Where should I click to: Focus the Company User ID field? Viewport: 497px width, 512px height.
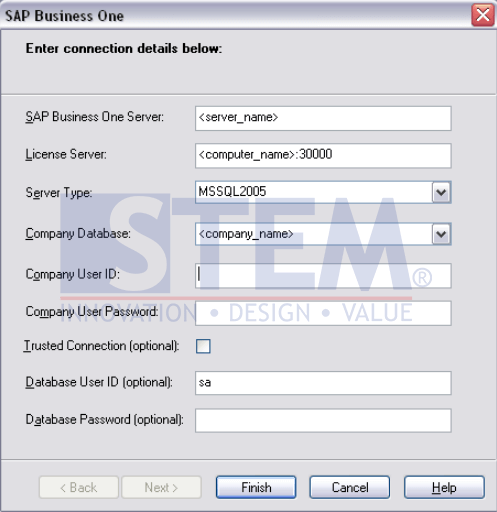[x=323, y=276]
